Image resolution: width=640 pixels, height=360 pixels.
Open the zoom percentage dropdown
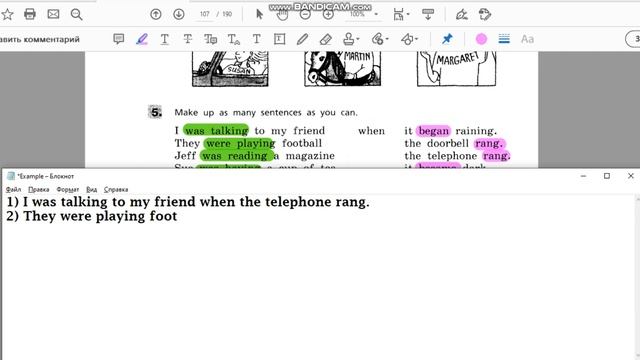[x=376, y=14]
